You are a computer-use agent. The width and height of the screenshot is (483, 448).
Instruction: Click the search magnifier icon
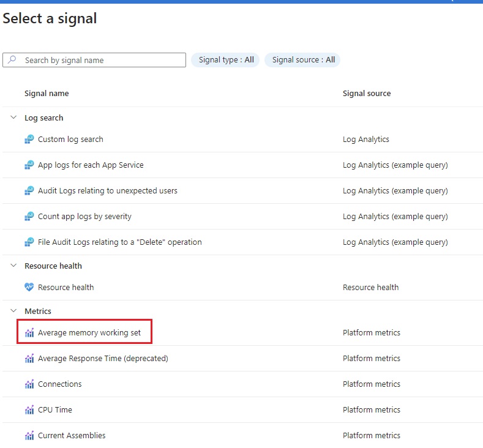tap(12, 59)
